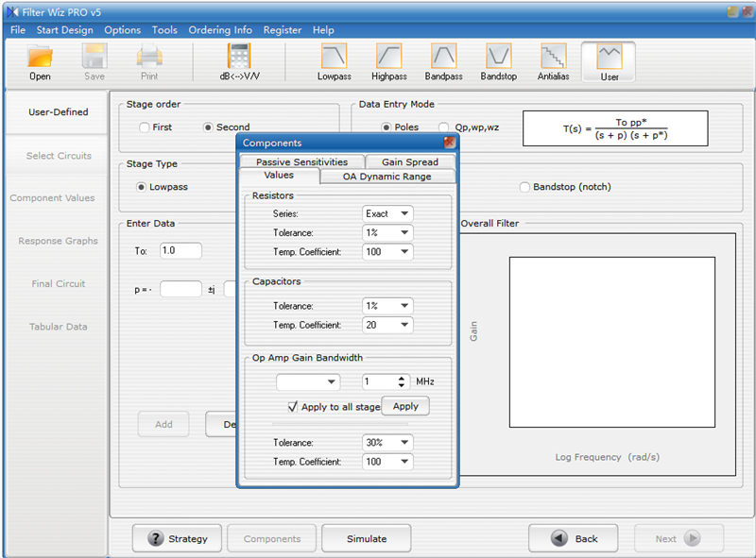This screenshot has height=558, width=756.
Task: Open the Tools menu
Action: [x=164, y=30]
